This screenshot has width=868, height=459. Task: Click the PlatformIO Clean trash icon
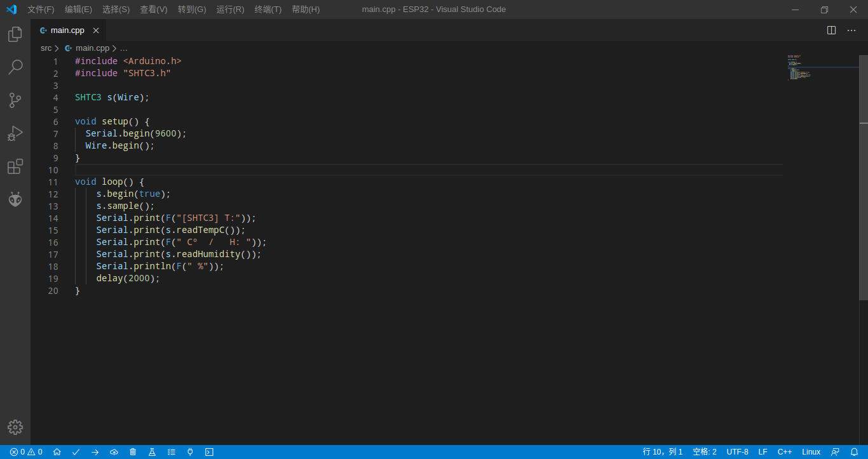[x=133, y=452]
